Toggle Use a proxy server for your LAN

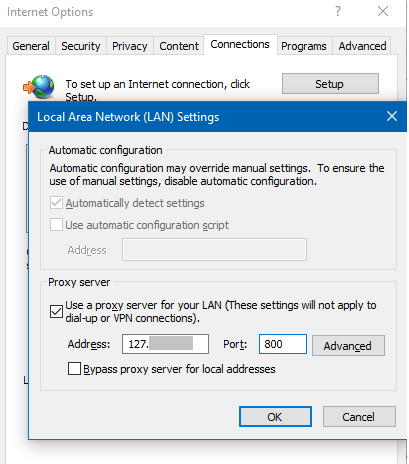point(56,312)
